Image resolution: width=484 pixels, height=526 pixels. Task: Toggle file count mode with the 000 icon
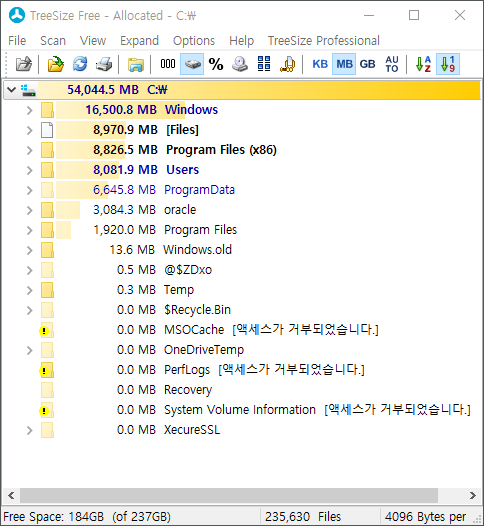pyautogui.click(x=168, y=64)
